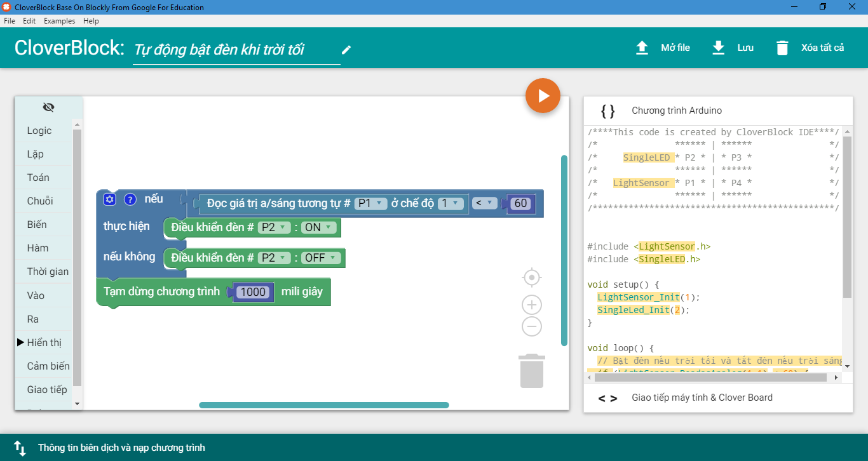Click the orange run program button
Viewport: 868px width, 461px height.
tap(543, 96)
